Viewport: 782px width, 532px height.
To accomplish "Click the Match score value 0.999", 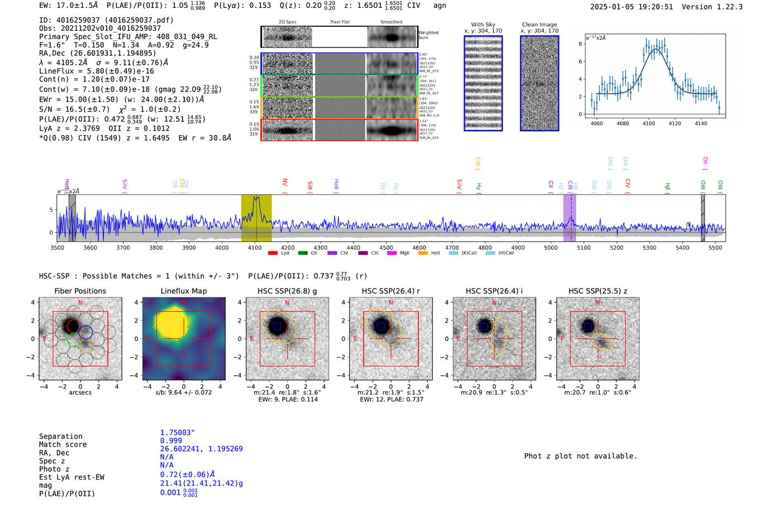I will pos(171,441).
